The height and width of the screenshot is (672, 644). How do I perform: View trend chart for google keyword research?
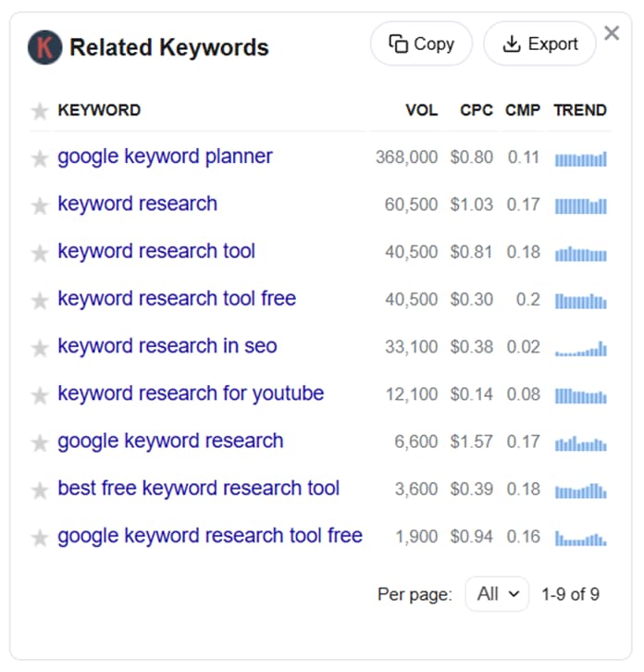(580, 443)
